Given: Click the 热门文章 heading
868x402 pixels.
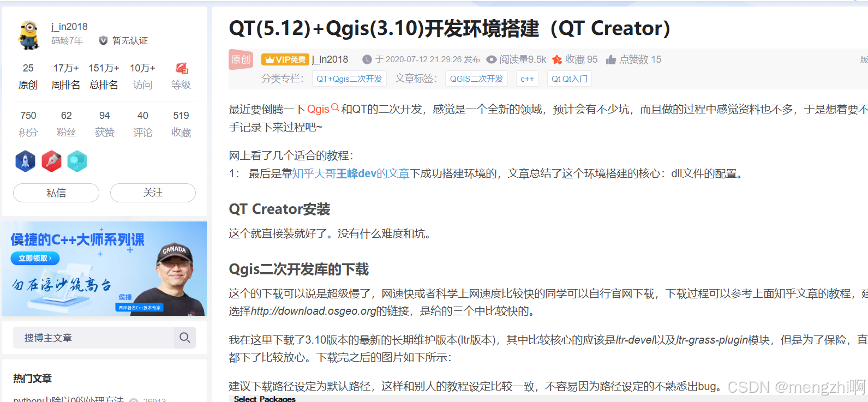Looking at the screenshot, I should click(32, 378).
